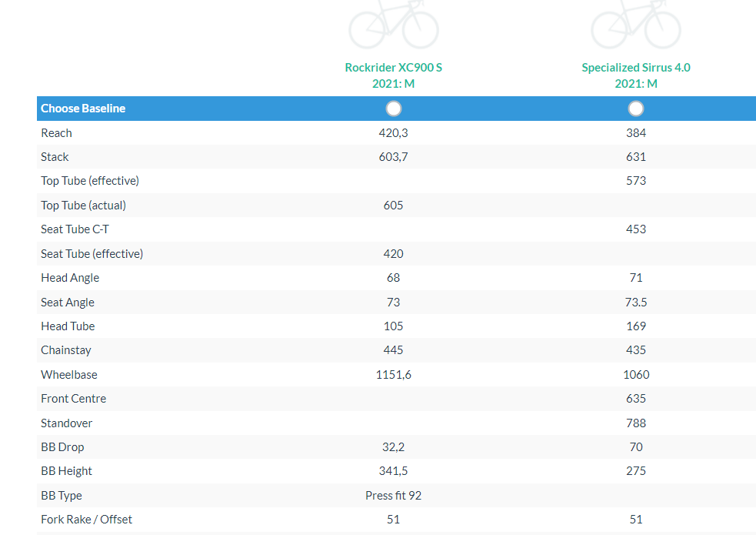This screenshot has height=535, width=756.
Task: Click the Chainstay row label
Action: (x=65, y=350)
